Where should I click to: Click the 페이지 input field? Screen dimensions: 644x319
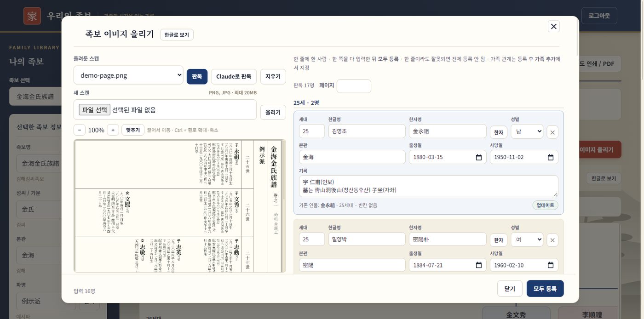pyautogui.click(x=354, y=86)
